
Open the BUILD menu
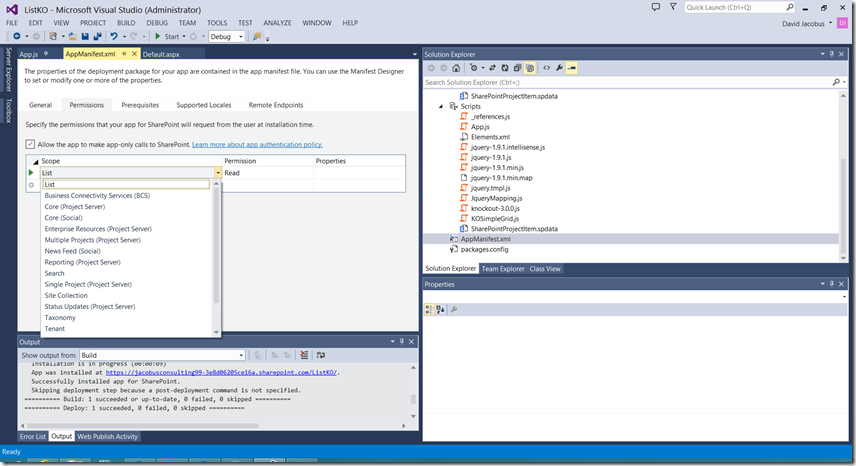(126, 23)
